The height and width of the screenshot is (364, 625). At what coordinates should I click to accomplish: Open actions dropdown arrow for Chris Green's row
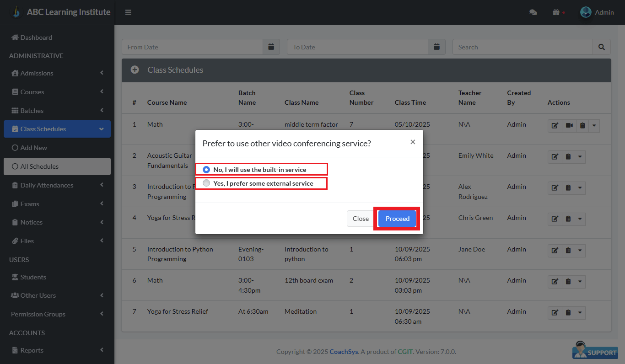tap(580, 219)
